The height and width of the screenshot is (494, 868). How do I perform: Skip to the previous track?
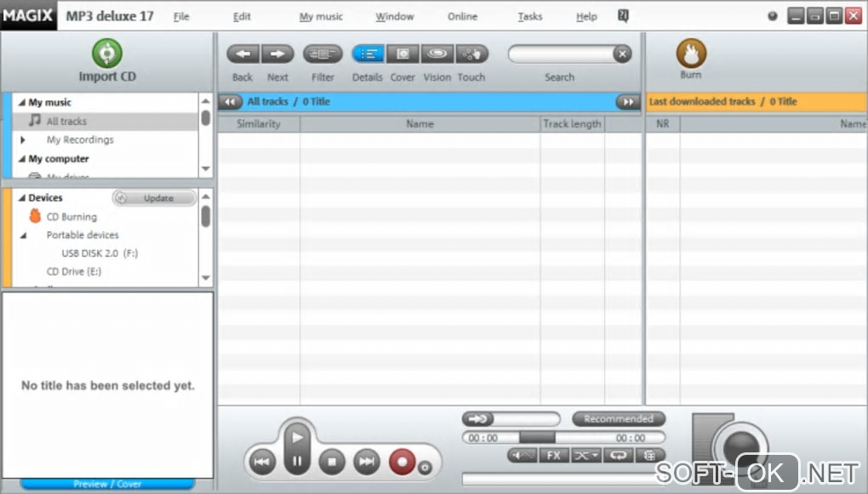click(262, 462)
